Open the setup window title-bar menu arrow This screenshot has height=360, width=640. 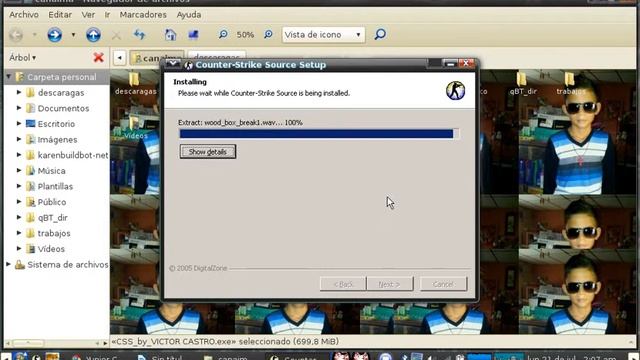(x=173, y=64)
